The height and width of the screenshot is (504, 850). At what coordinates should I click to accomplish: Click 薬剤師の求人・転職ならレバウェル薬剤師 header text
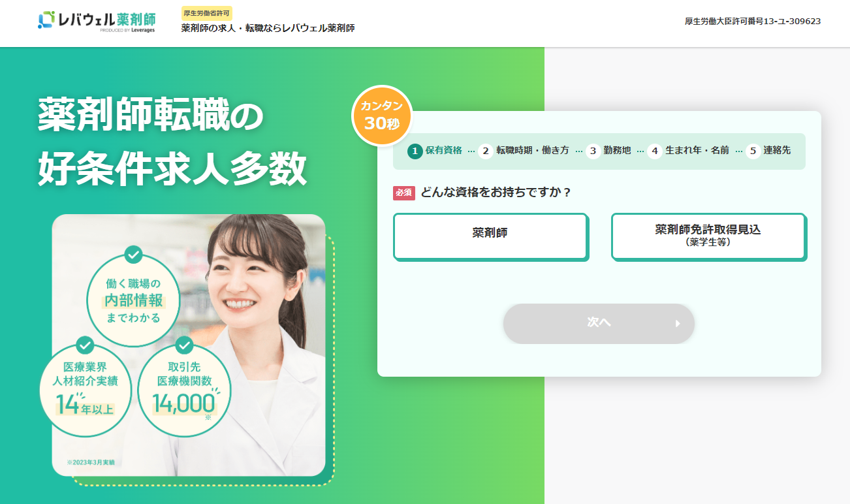click(268, 28)
